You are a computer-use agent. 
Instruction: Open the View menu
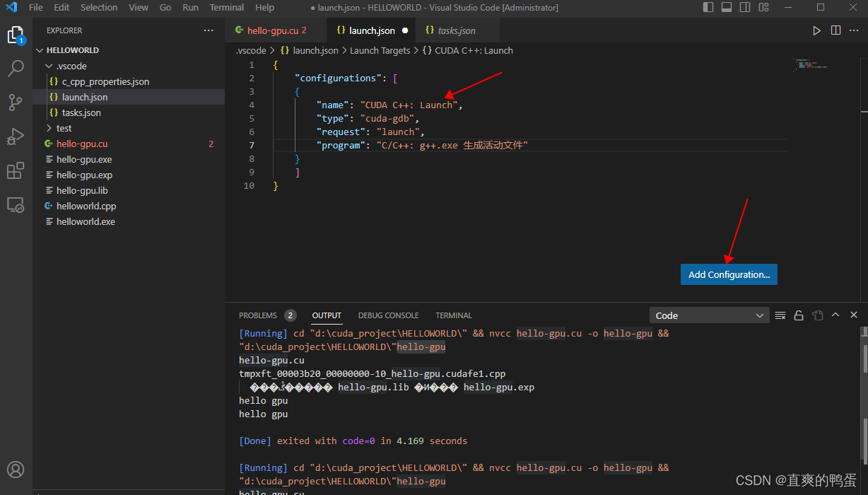coord(139,7)
